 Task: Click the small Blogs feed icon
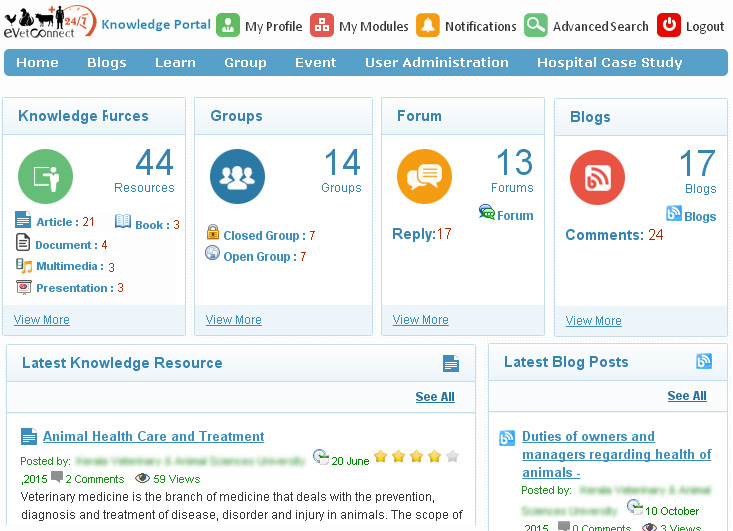pyautogui.click(x=674, y=213)
